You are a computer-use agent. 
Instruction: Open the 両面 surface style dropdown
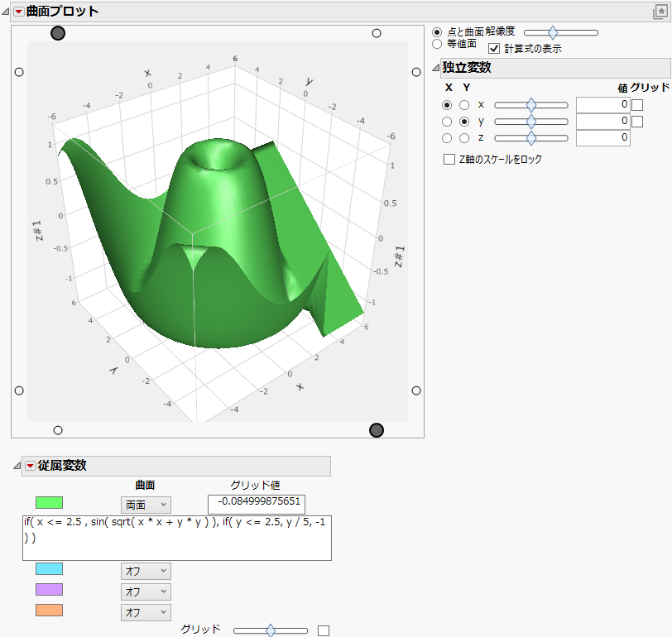[x=146, y=505]
